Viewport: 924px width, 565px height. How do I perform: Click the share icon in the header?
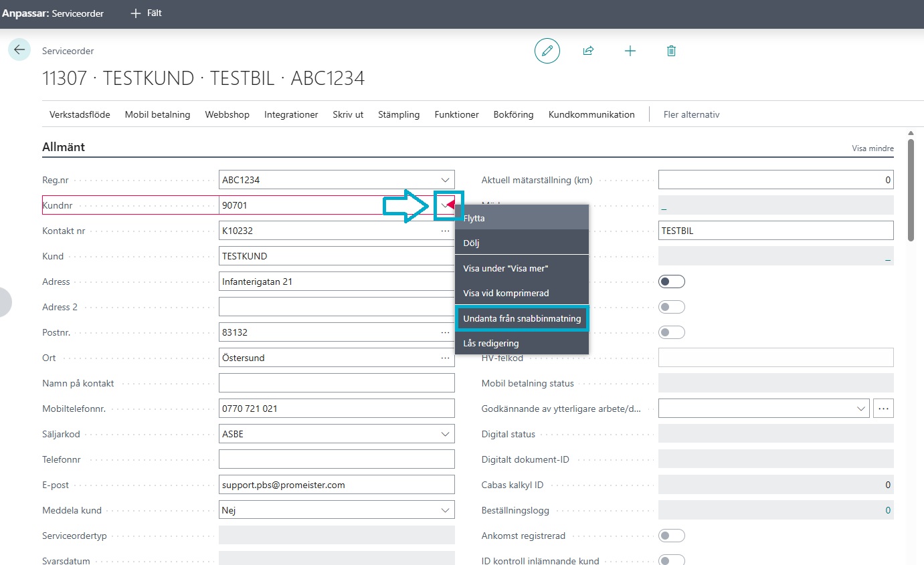point(588,51)
